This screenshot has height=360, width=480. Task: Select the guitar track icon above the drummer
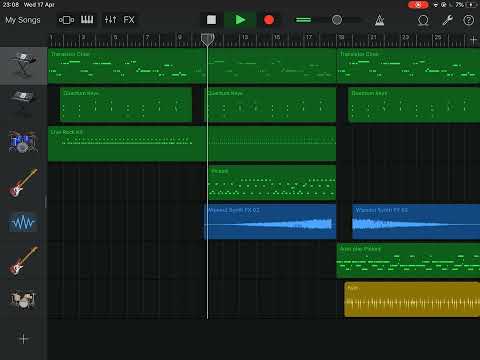pos(23,261)
